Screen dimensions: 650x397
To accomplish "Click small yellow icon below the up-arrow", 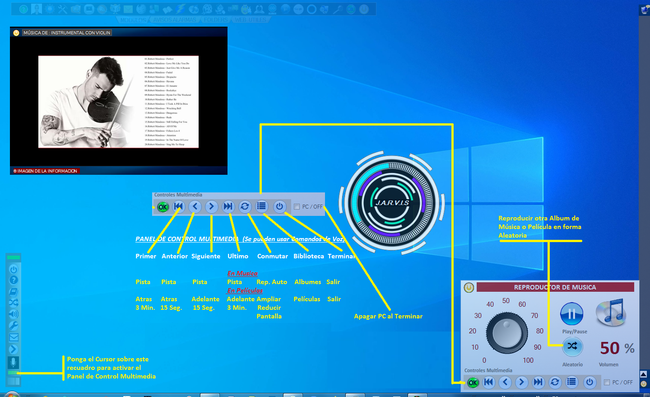I will click(643, 384).
